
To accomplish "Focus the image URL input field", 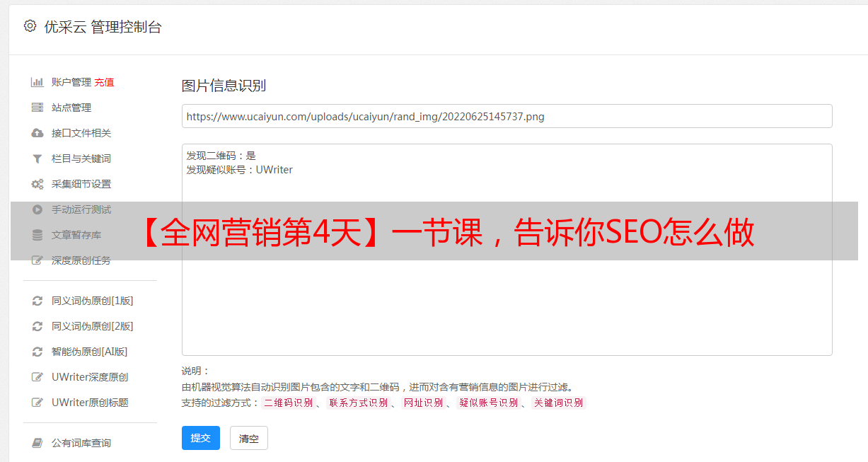I will point(507,116).
